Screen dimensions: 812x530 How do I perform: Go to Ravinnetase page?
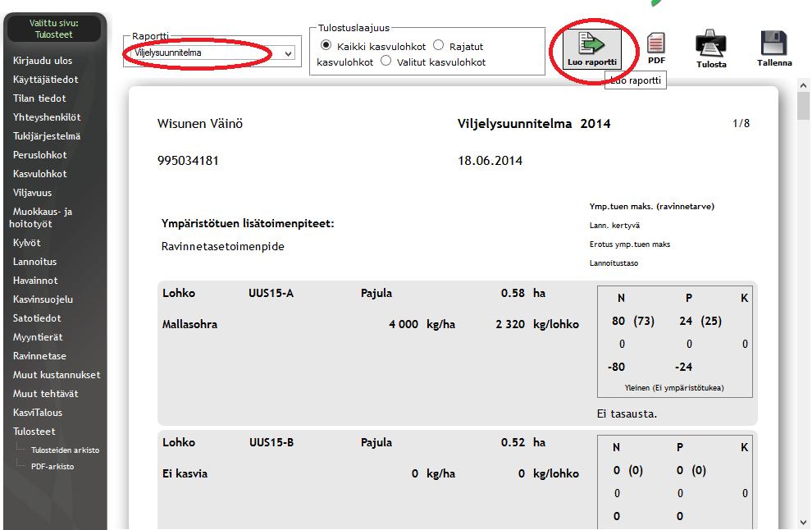[39, 356]
